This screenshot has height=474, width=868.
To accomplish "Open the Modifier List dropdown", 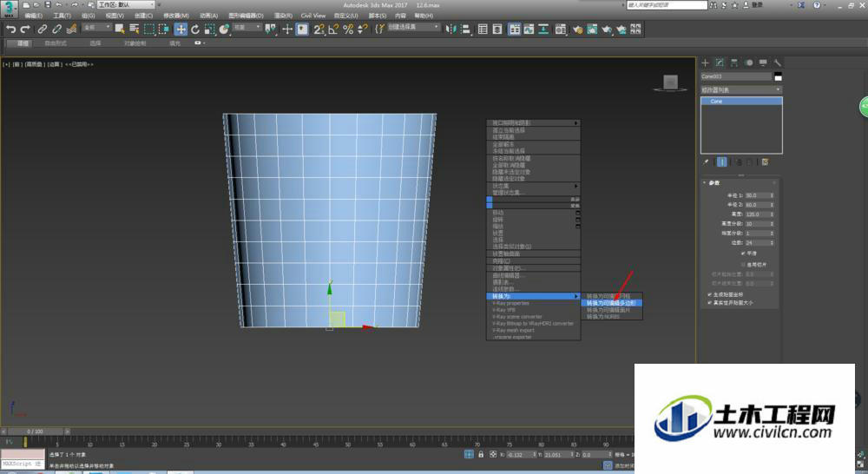I will [x=741, y=89].
